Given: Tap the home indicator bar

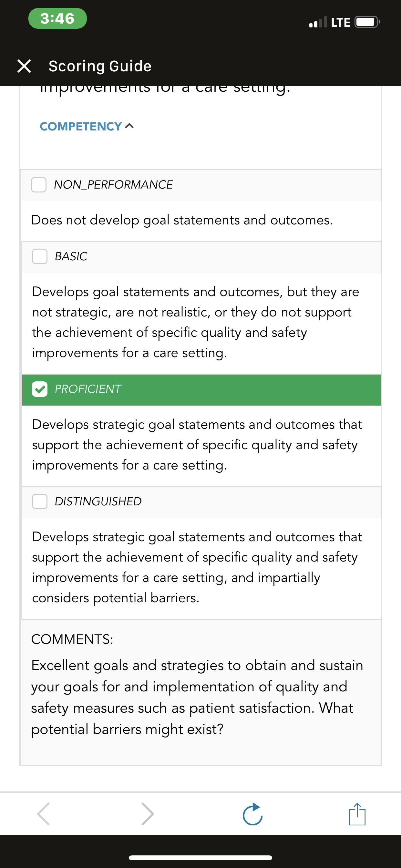Looking at the screenshot, I should point(200,858).
